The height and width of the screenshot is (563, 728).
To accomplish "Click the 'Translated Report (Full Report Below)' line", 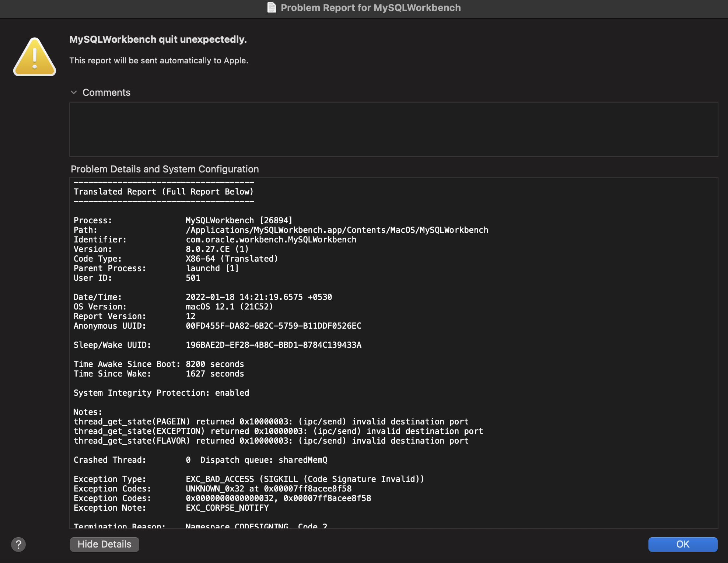I will (164, 192).
